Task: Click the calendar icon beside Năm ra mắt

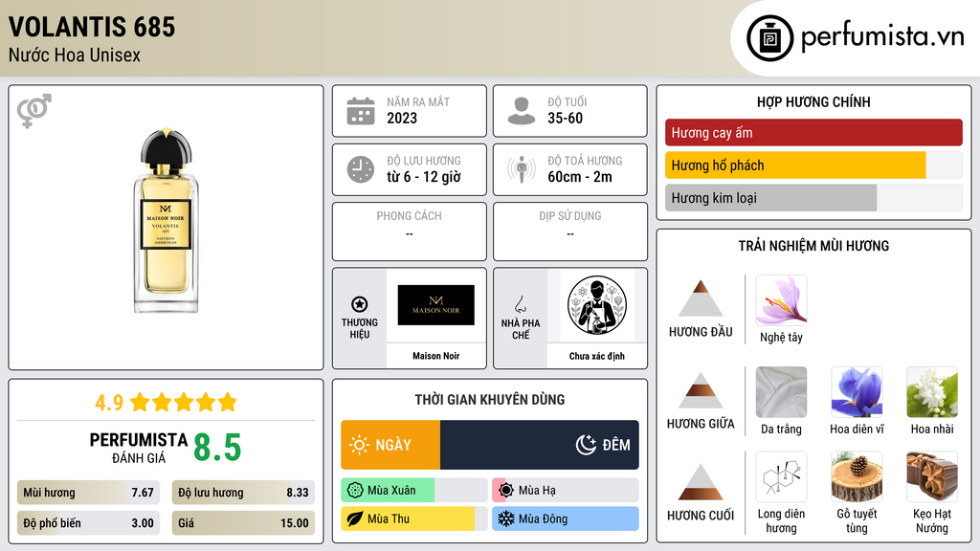Action: [x=361, y=111]
